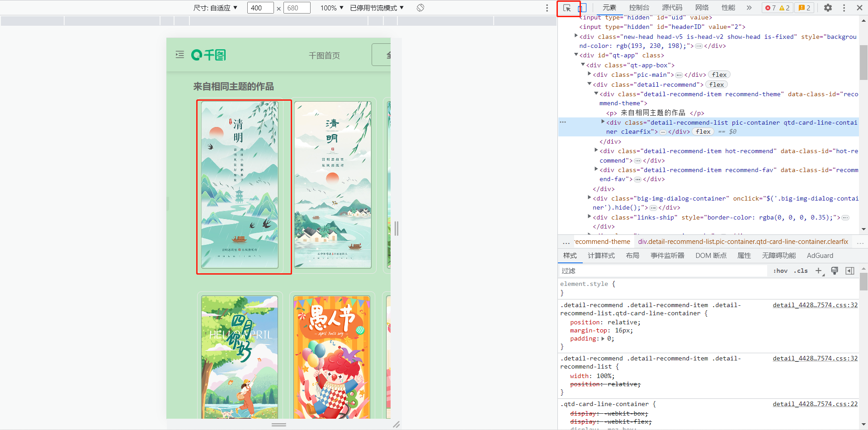Viewport: 868px width, 430px height.
Task: Select ecommend-theme breadcrumb item
Action: (602, 242)
